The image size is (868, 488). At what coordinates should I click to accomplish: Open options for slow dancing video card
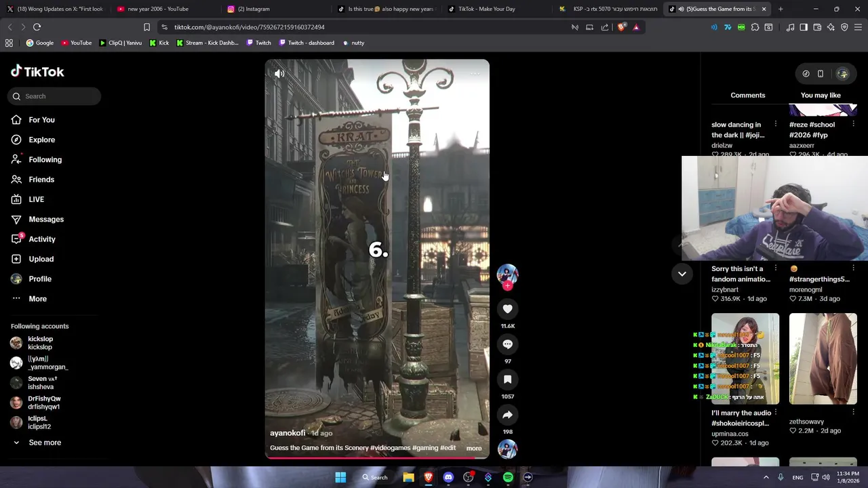pyautogui.click(x=775, y=125)
